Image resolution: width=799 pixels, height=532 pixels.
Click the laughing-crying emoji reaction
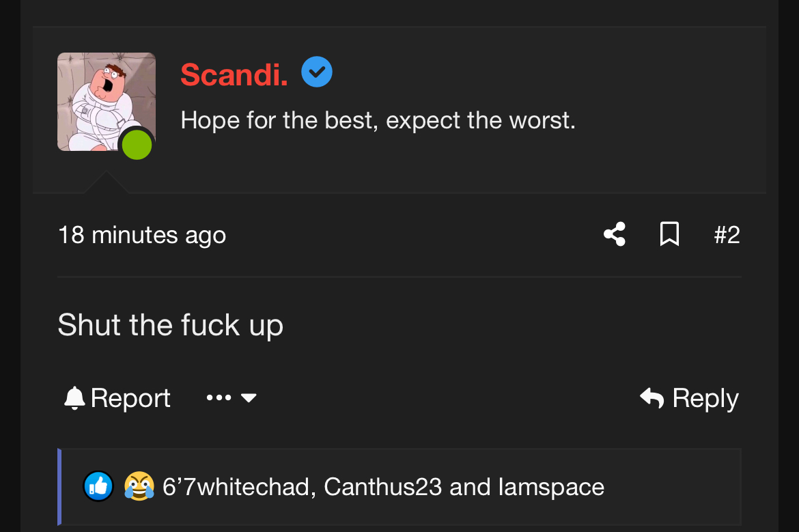139,486
